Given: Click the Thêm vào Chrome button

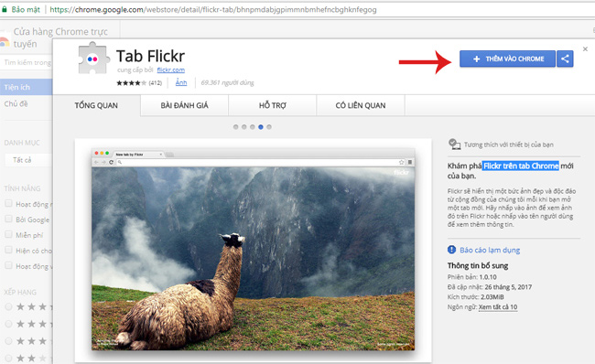Looking at the screenshot, I should [x=507, y=59].
